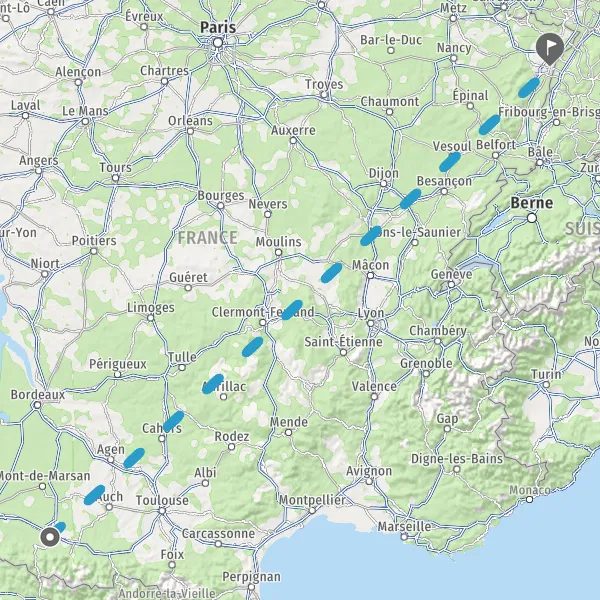Select the Genève city marker
Viewport: 600px width, 600px height.
(452, 285)
